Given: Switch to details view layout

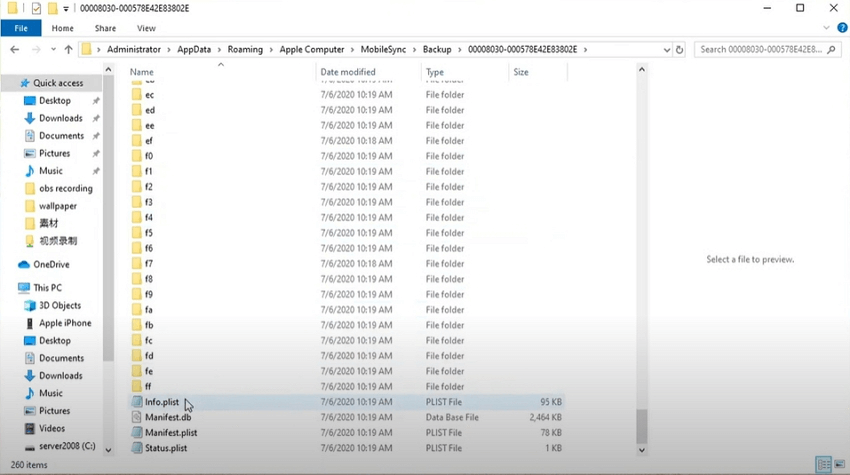Looking at the screenshot, I should pyautogui.click(x=821, y=465).
